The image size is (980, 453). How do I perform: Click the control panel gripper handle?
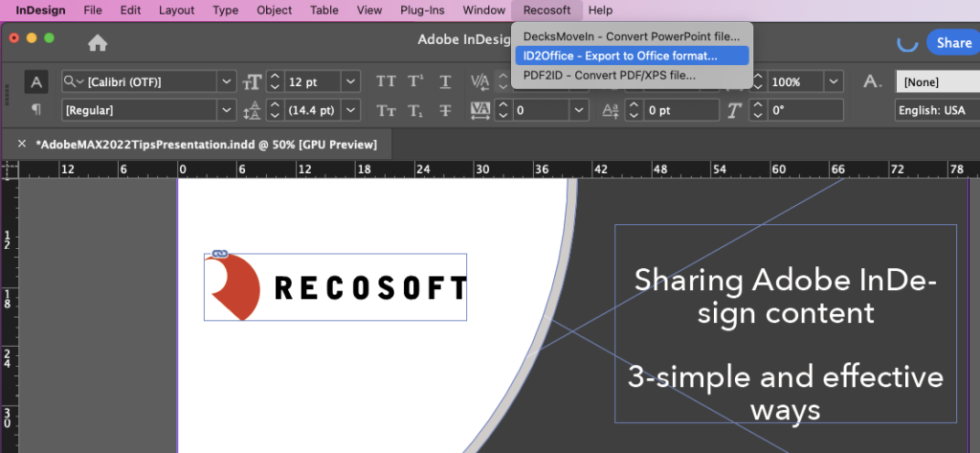pyautogui.click(x=8, y=95)
